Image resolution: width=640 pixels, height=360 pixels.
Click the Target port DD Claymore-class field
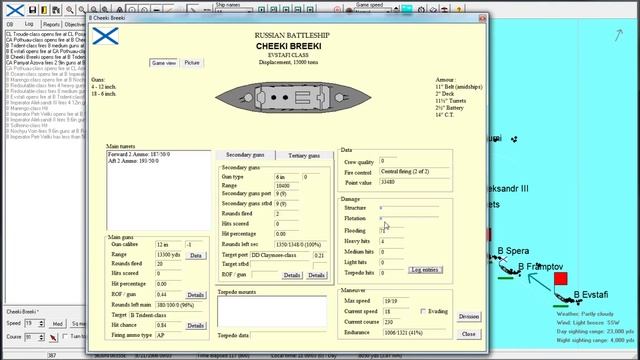[x=280, y=255]
